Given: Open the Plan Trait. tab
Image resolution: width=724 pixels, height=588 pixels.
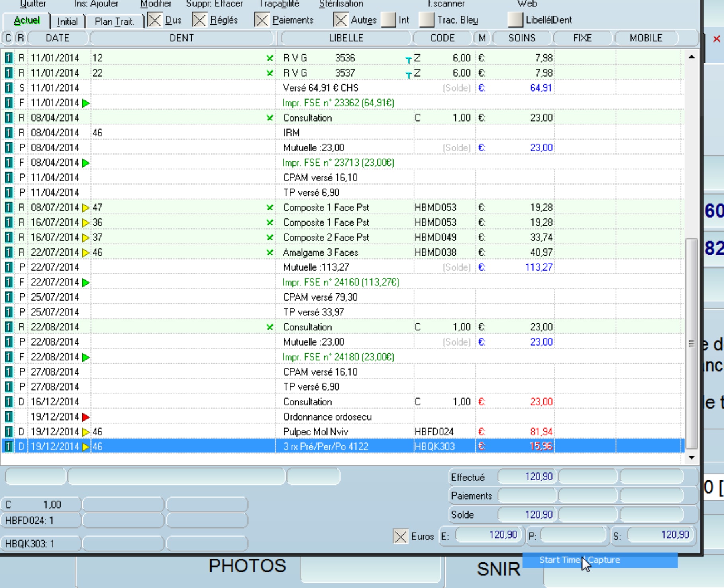Looking at the screenshot, I should pos(114,21).
